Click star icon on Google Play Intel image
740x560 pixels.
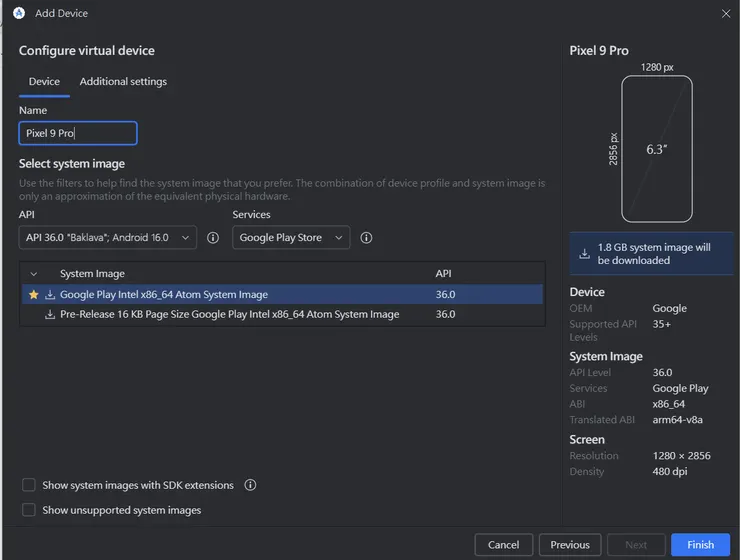(34, 295)
